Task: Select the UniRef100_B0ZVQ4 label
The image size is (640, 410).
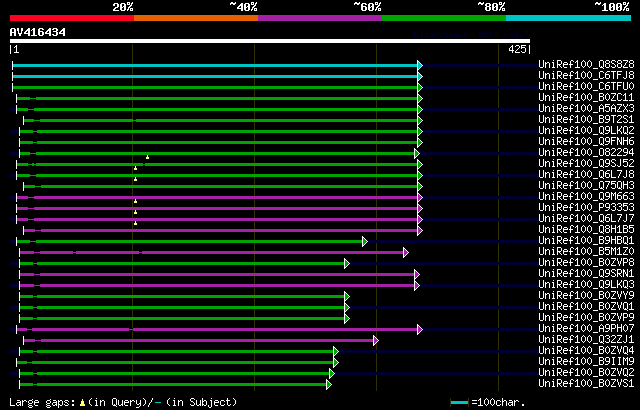Action: 587,351
